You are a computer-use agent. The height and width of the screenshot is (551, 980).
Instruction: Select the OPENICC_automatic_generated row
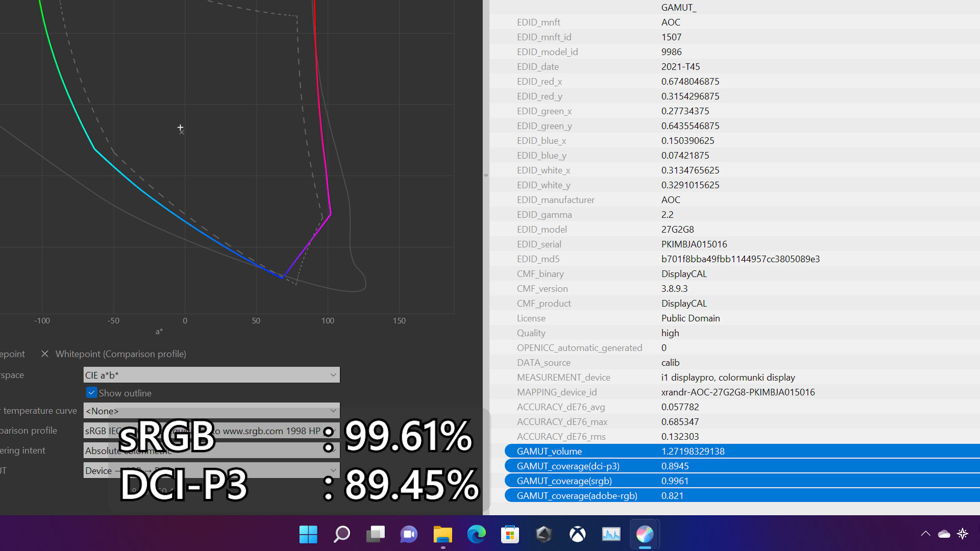pyautogui.click(x=735, y=347)
